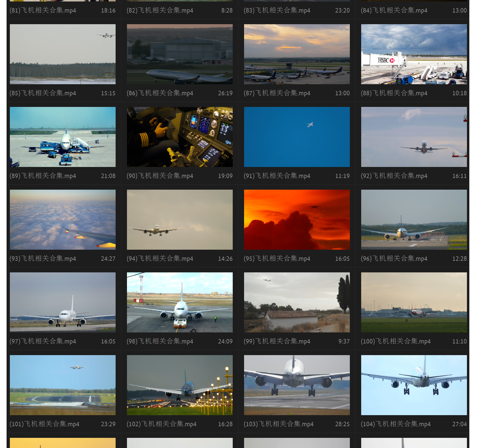Screen dimensions: 478x448
Task: Select the (91) plane in blue sky thumbnail
Action: [297, 137]
